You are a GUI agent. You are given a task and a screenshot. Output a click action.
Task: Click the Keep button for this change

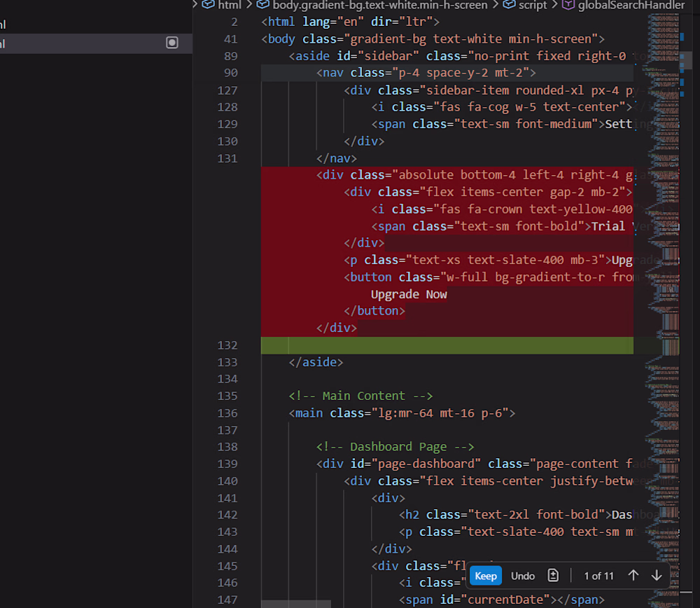[486, 576]
